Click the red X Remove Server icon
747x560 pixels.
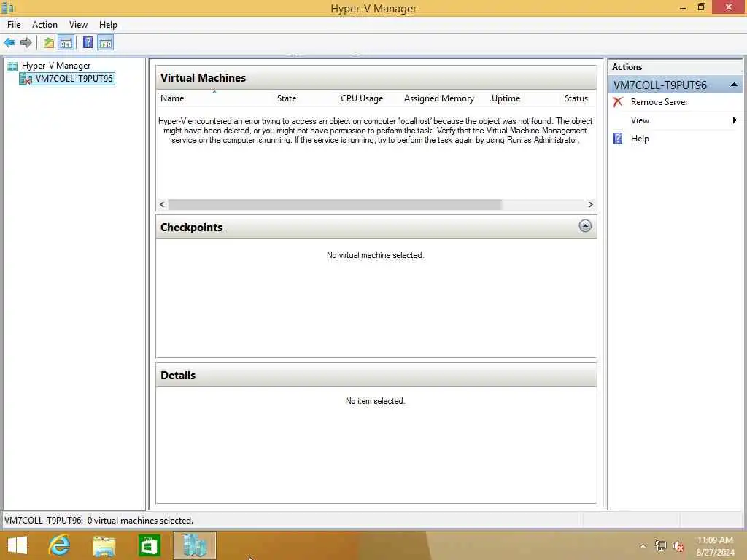(x=618, y=102)
